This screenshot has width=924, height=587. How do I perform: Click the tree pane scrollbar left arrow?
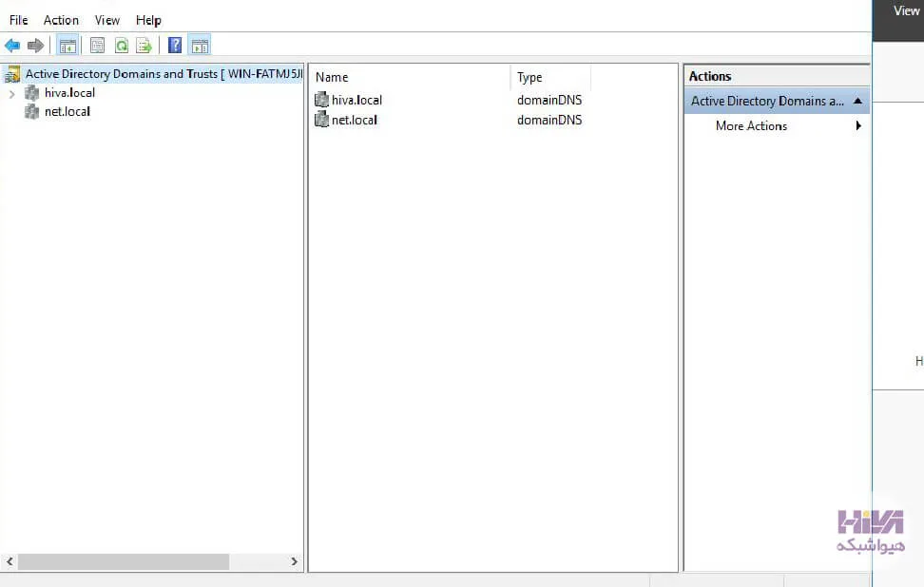click(10, 561)
